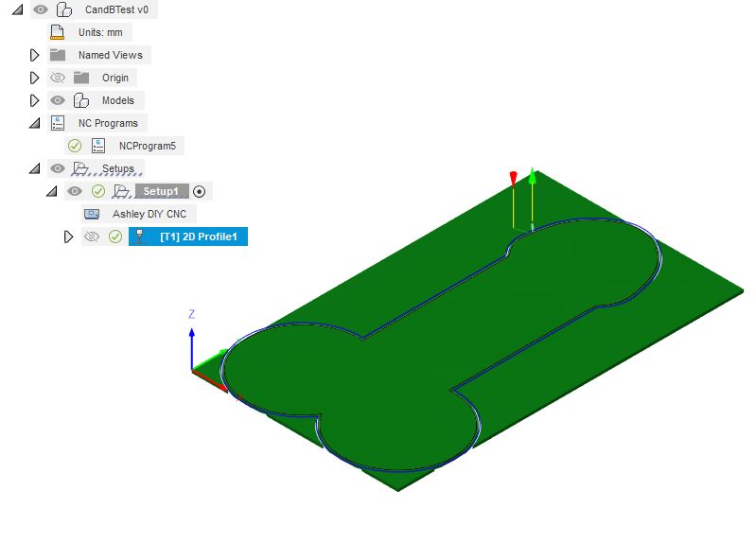
Task: Click the active-setup radio button by Setup1
Action: [x=199, y=191]
